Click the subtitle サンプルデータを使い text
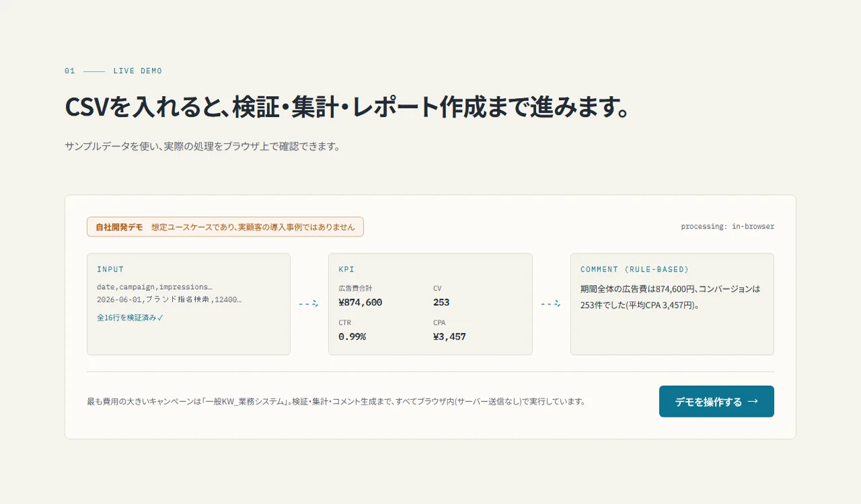Screen dimensions: 861x504 202,146
